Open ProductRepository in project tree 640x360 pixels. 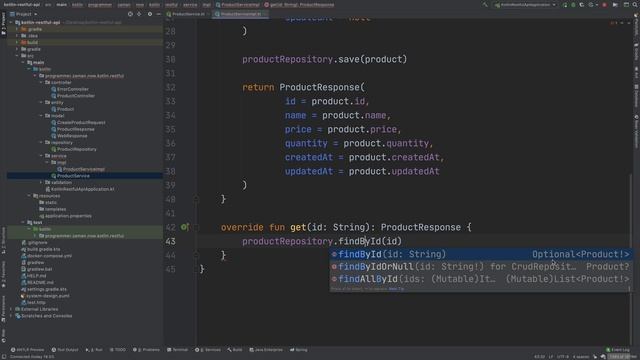click(x=74, y=149)
